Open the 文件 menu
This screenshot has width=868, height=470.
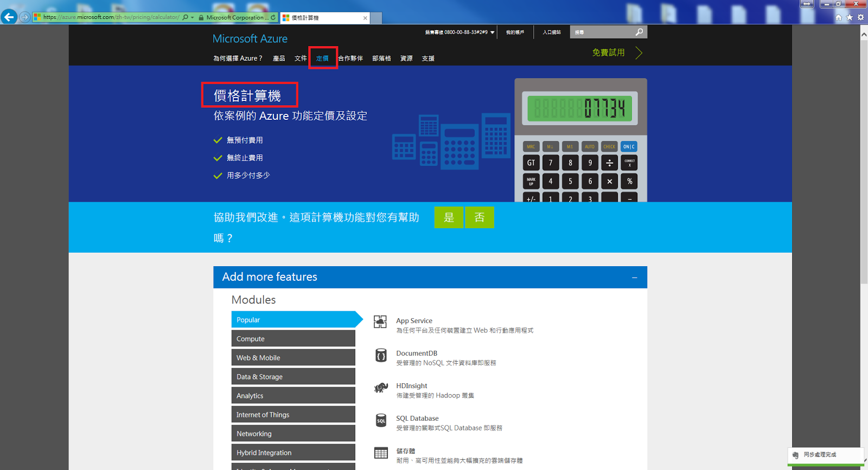[x=301, y=59]
